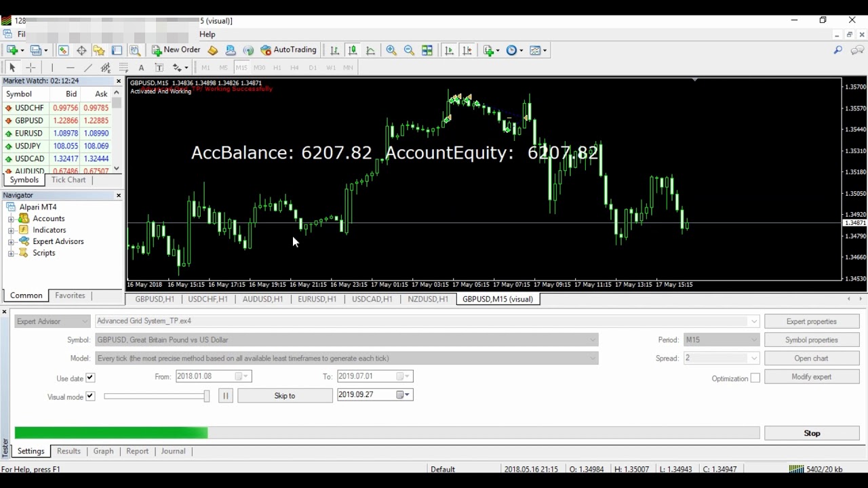Open the Period M15 dropdown
Screen dimensions: 868x488
point(722,340)
